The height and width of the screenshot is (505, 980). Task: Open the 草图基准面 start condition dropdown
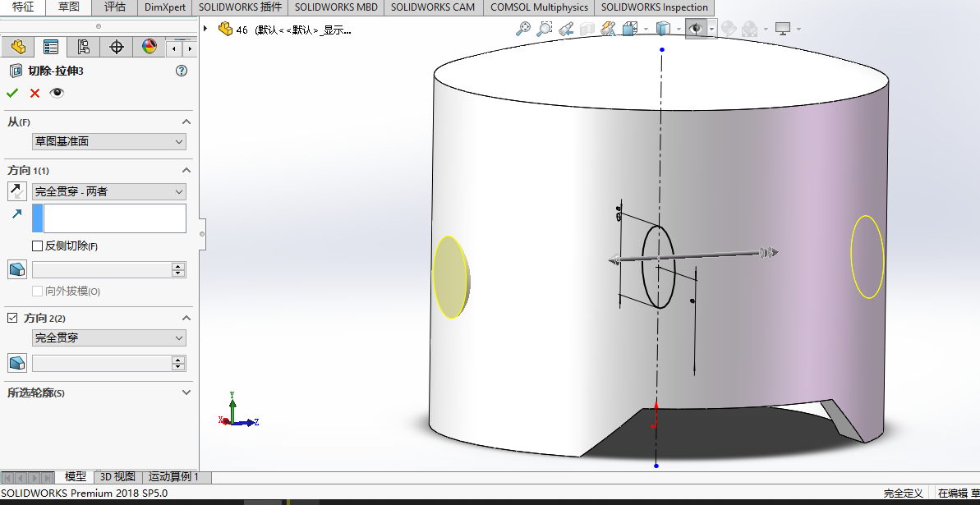click(x=108, y=142)
